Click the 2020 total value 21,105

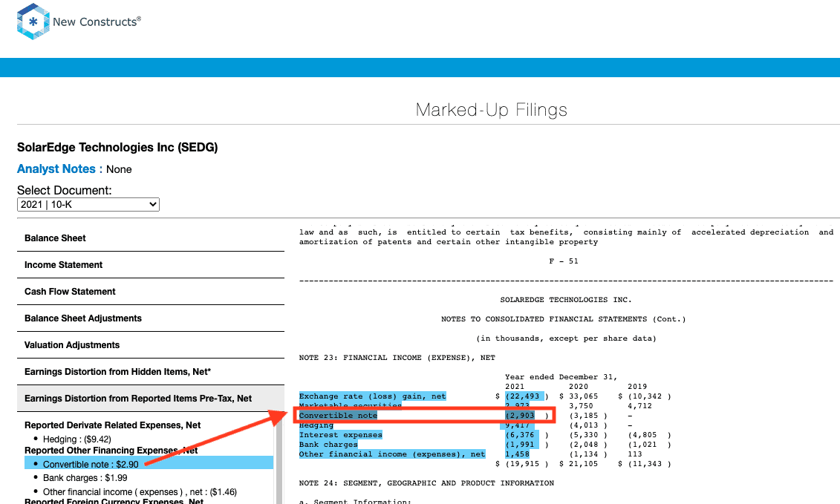pyautogui.click(x=583, y=464)
